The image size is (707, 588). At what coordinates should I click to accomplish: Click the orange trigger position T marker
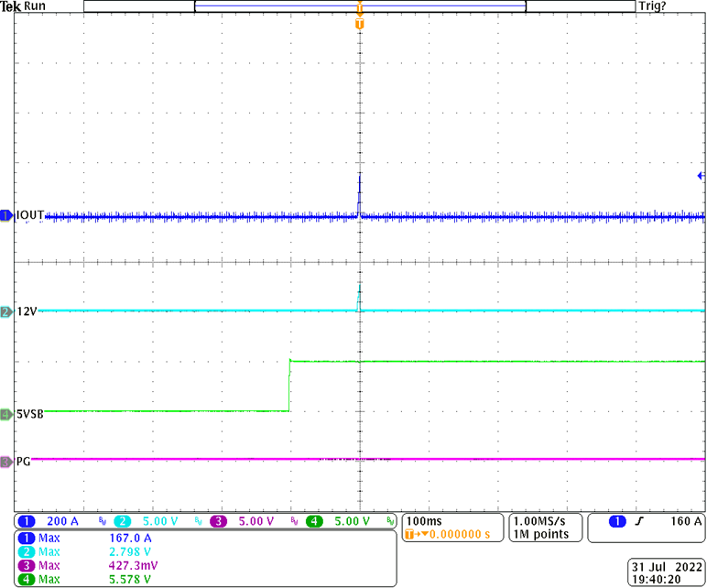pos(359,23)
